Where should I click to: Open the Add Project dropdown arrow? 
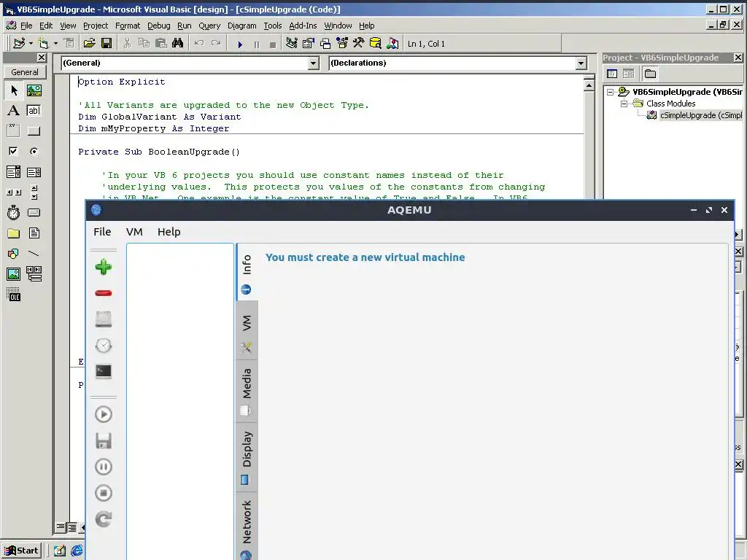31,44
